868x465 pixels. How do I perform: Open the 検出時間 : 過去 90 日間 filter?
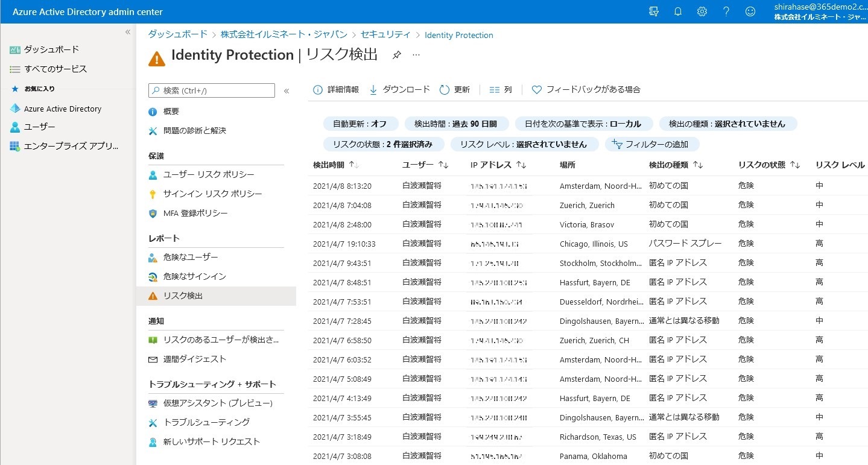point(456,124)
